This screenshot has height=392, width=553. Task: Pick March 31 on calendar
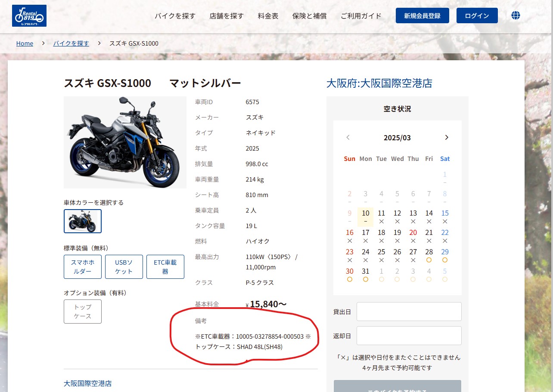point(366,275)
